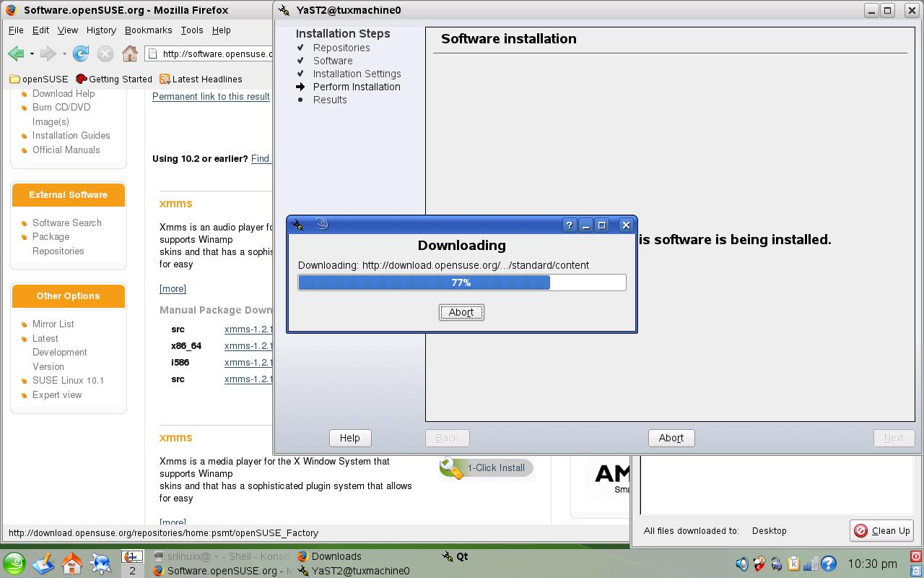Open Latest Headlines feed bookmark
Image resolution: width=924 pixels, height=578 pixels.
pos(201,79)
